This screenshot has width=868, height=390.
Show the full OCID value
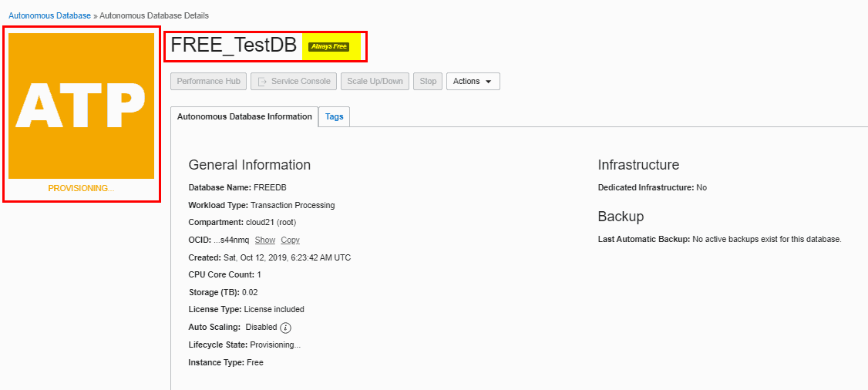(x=264, y=240)
